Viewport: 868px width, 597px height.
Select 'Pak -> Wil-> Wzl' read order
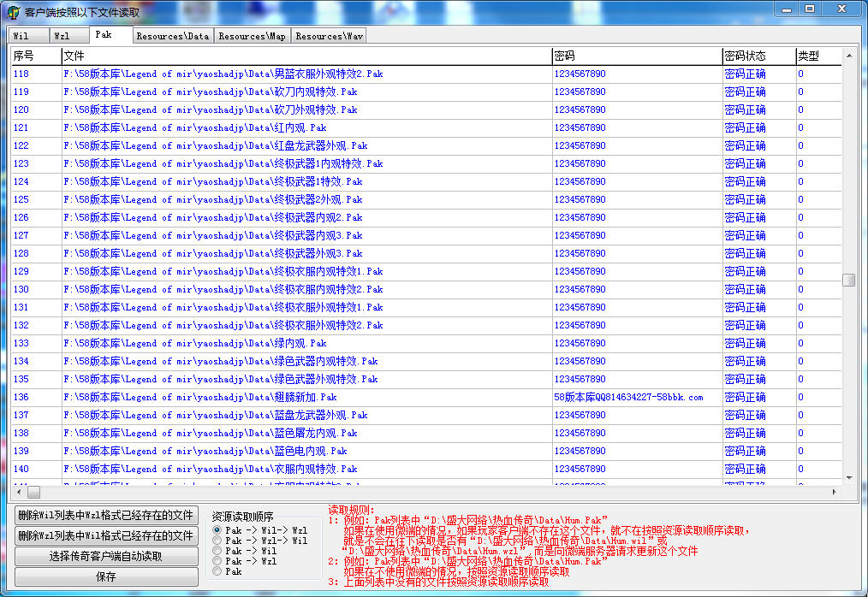(217, 531)
